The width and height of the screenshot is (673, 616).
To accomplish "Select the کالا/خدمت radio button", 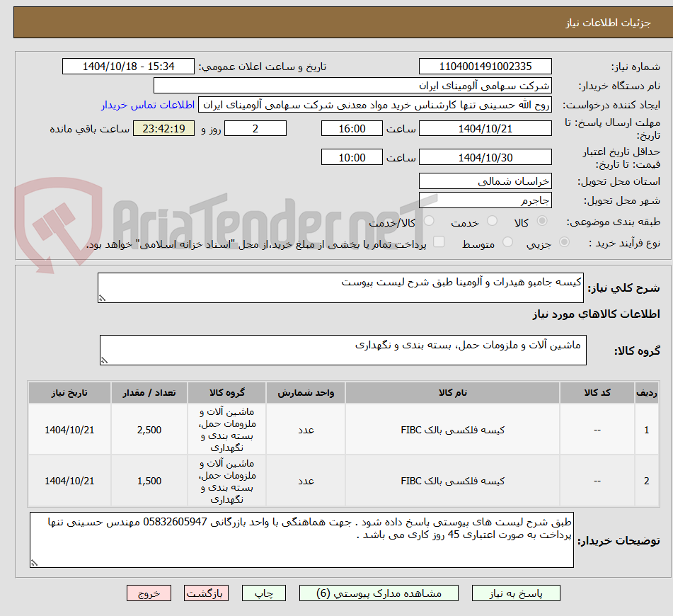I will pyautogui.click(x=429, y=221).
